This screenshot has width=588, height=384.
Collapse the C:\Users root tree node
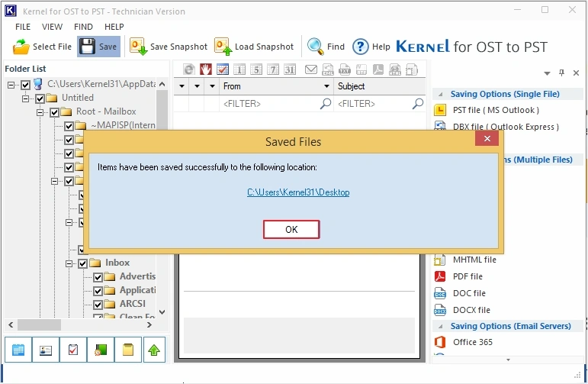11,85
